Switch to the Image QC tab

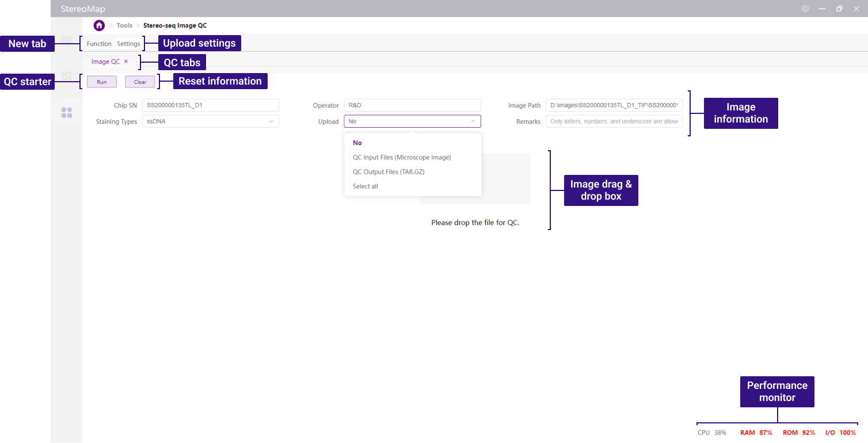coord(105,62)
